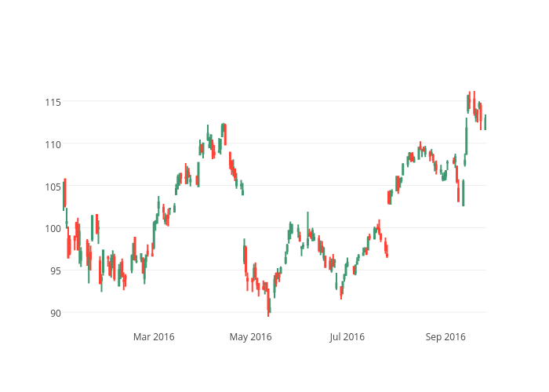Click the 115 y-axis tick label
Screen dimensions: 549x392
point(53,102)
